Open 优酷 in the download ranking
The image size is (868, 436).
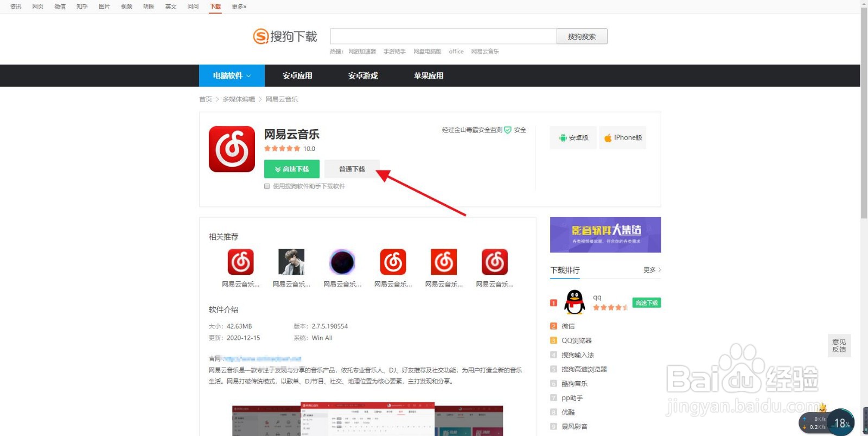568,413
